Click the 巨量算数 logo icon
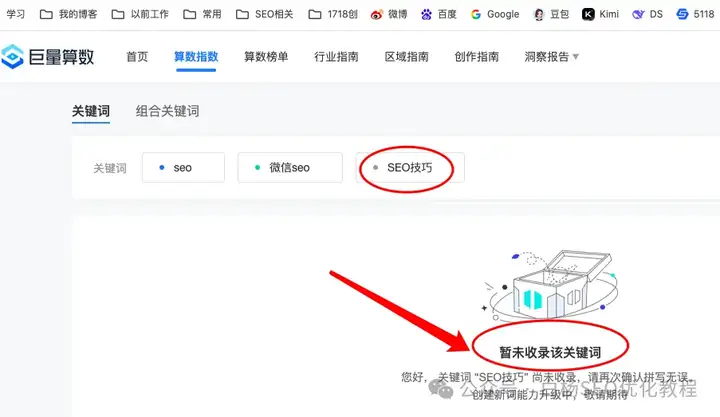The width and height of the screenshot is (720, 417). tap(12, 56)
